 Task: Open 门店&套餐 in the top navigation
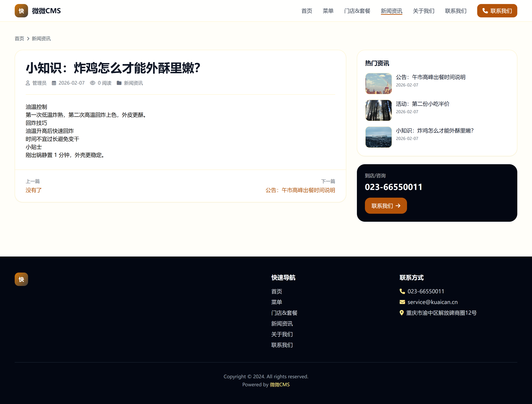point(357,11)
